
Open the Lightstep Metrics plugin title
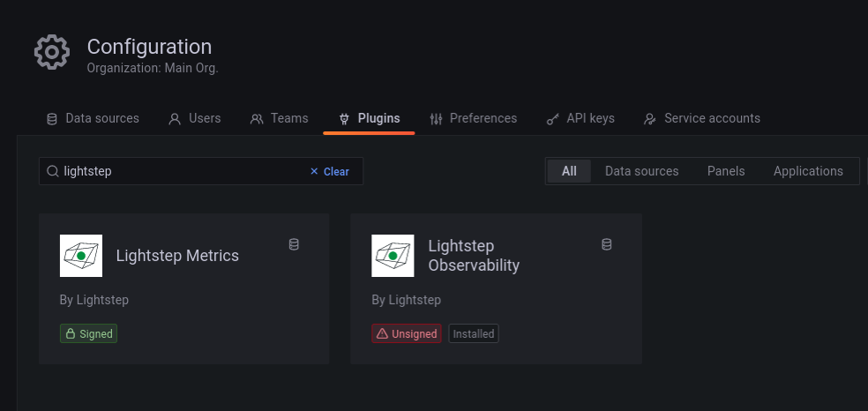tap(177, 256)
